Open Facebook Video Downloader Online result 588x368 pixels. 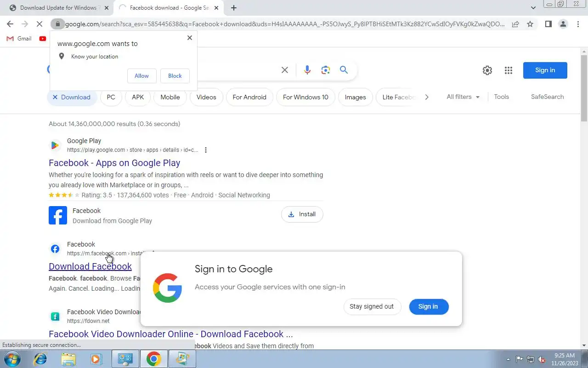coord(170,334)
